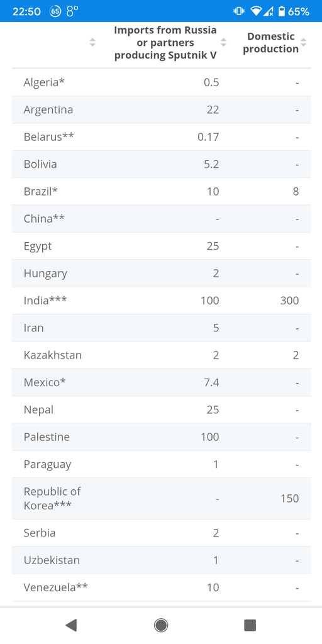Tap the mobile signal strength icon

(x=268, y=11)
